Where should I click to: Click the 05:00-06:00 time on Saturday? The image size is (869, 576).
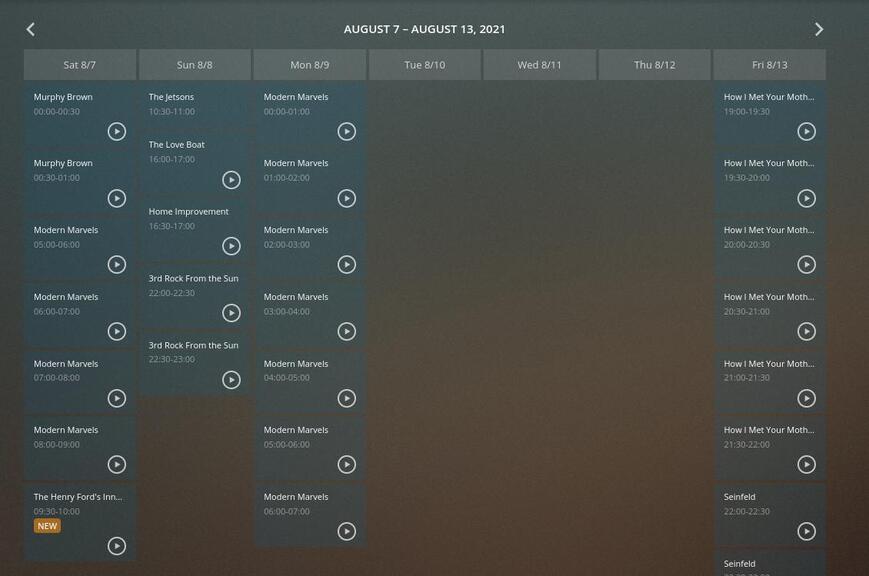(57, 244)
